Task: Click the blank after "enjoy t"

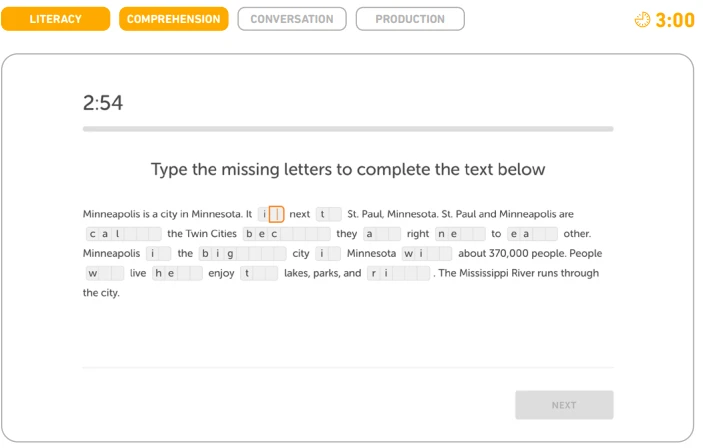Action: click(x=259, y=273)
